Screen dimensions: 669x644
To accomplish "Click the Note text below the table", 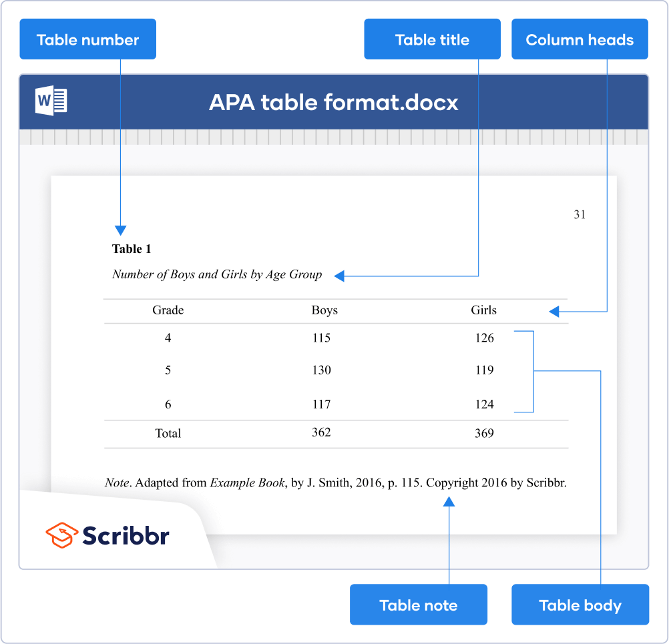I will click(335, 482).
